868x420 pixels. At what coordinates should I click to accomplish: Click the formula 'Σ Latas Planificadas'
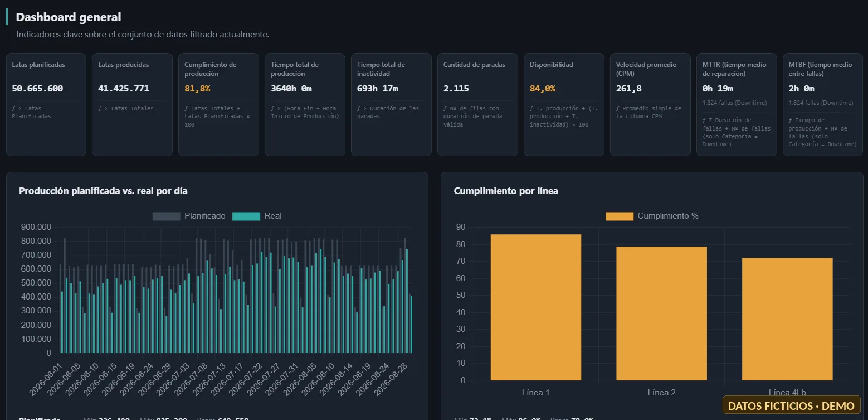coord(32,112)
